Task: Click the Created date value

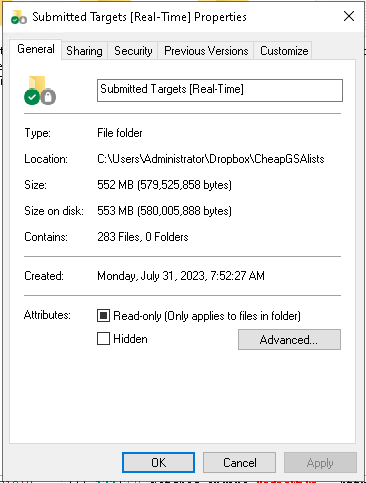Action: click(181, 276)
